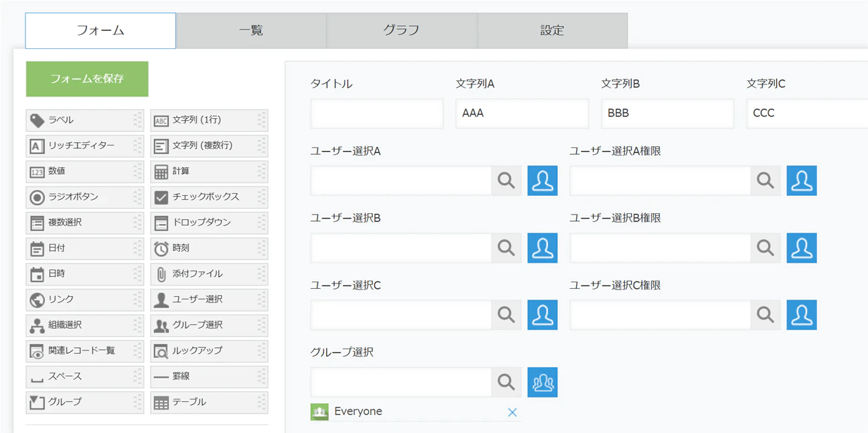
Task: Open group picker beside グループ選択
Action: coord(542,382)
